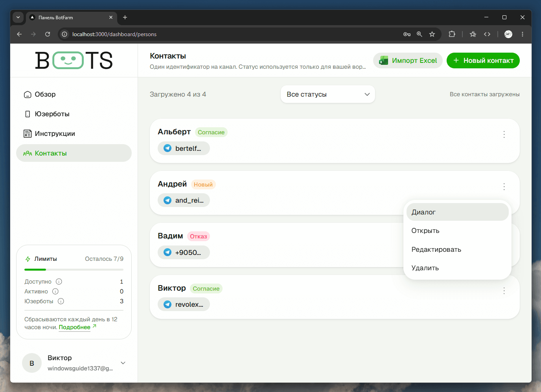Click the contact name Альберт
Viewport: 541px width, 392px height.
[174, 132]
